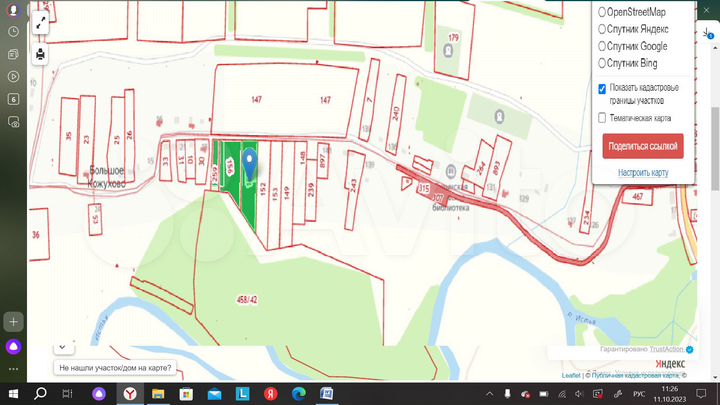Click the Поделиться ссылкой button
The image size is (720, 405).
(x=643, y=146)
